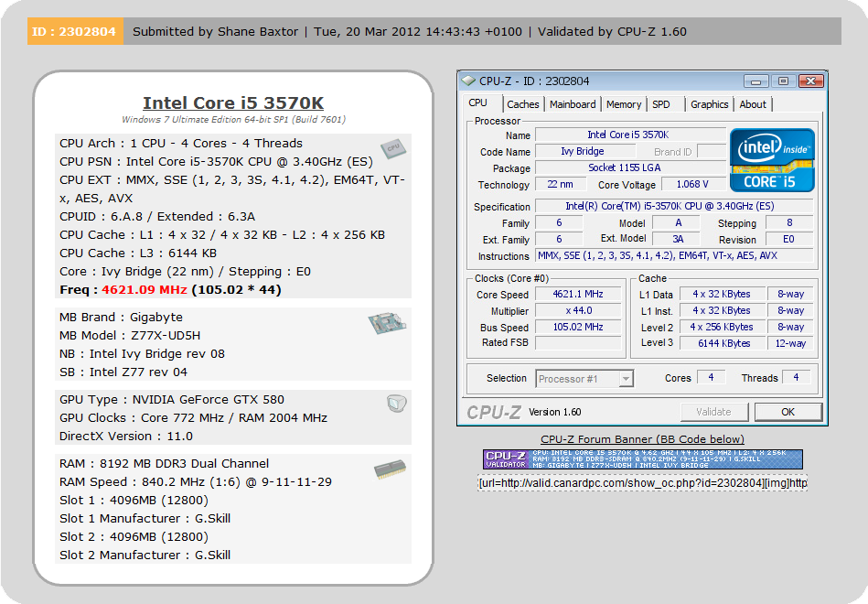Click the Threads count field

(796, 377)
